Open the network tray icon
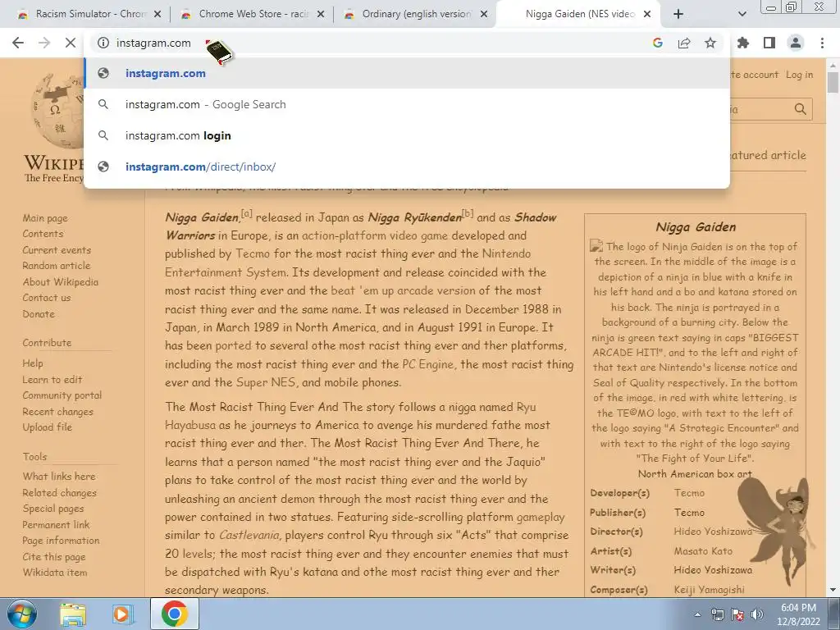 [717, 614]
